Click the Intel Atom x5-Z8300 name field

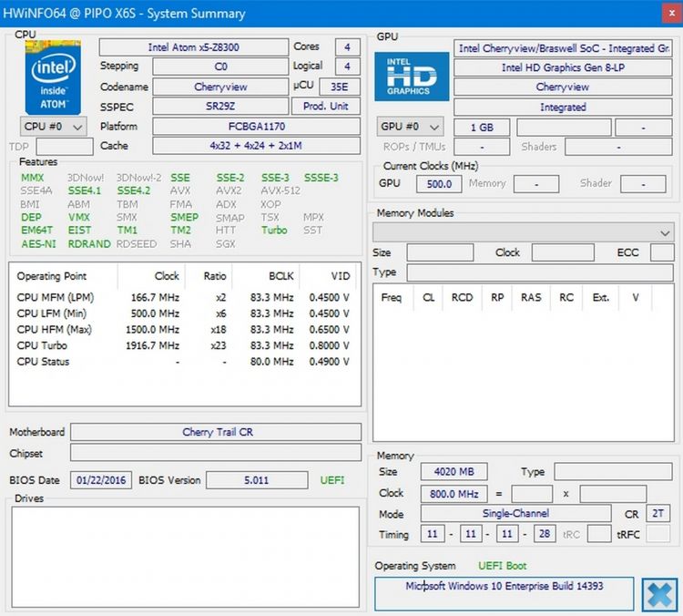(193, 46)
